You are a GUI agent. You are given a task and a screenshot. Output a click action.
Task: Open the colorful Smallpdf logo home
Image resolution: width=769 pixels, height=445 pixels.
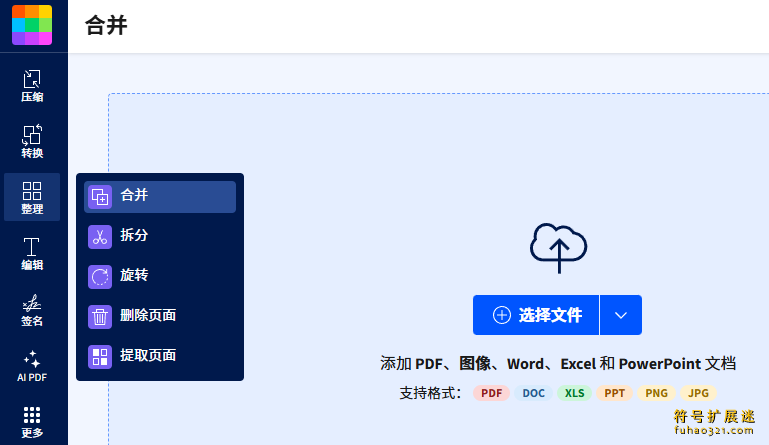click(32, 25)
